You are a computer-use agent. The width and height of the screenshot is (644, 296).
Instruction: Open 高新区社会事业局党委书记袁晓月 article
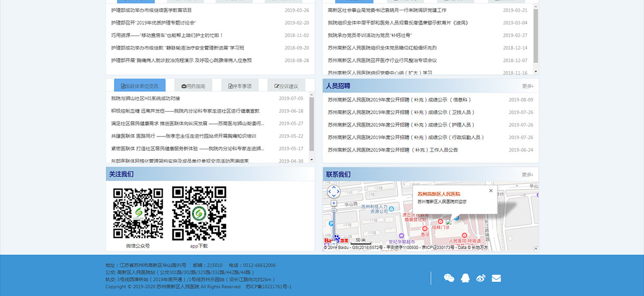[x=387, y=10]
